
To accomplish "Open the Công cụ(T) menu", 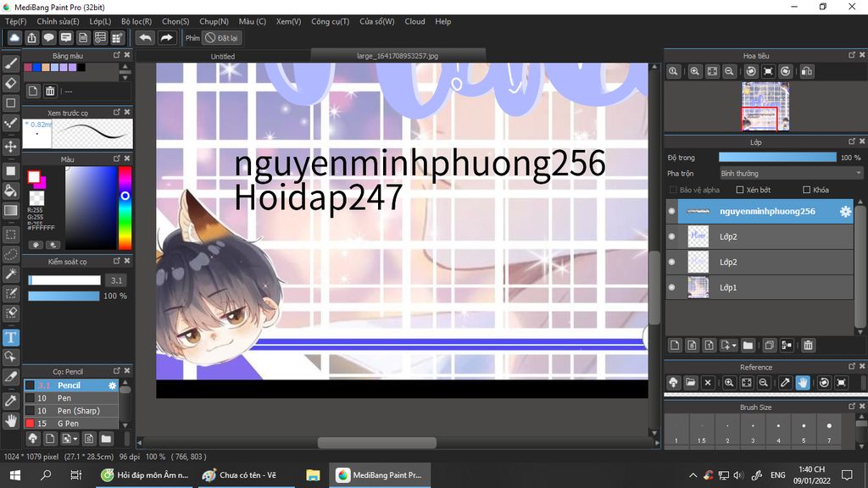I will click(x=330, y=21).
